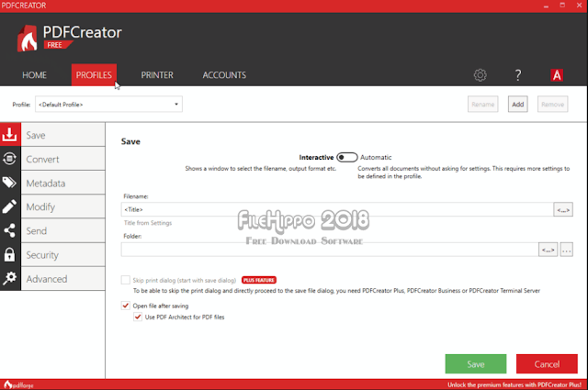Open help question mark icon

coord(518,75)
